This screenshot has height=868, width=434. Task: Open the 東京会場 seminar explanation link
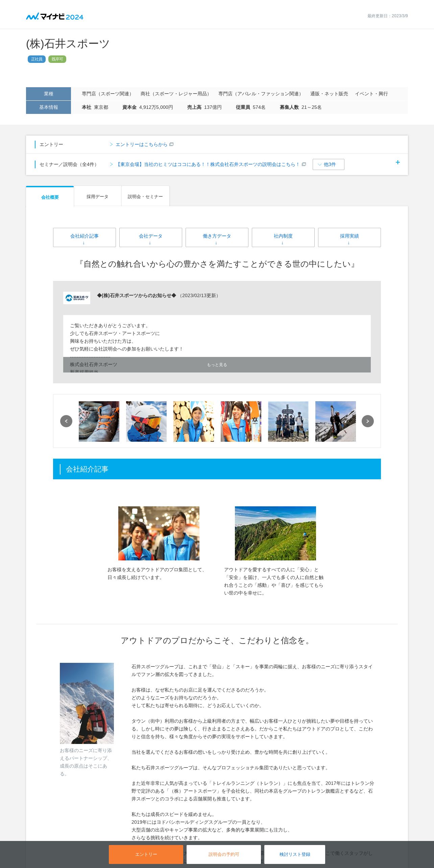click(x=208, y=164)
